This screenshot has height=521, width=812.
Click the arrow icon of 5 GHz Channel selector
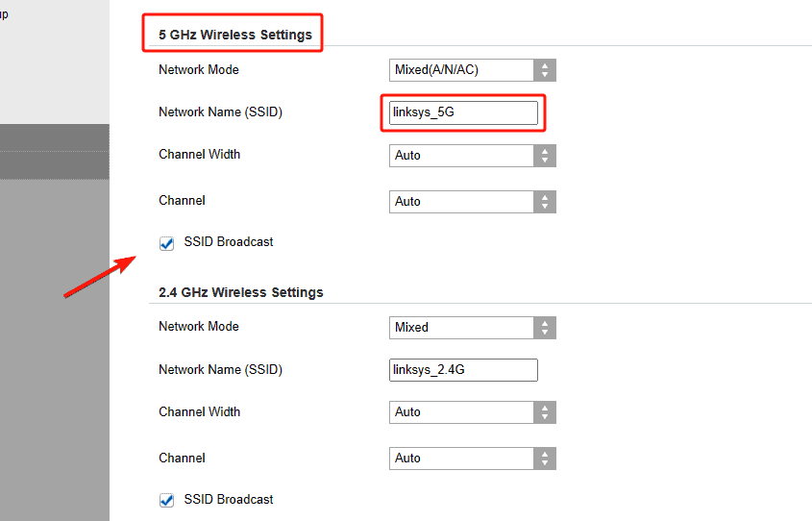coord(544,202)
